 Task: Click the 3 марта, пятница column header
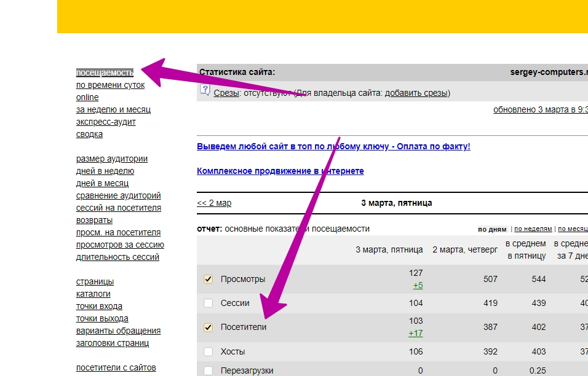point(389,250)
